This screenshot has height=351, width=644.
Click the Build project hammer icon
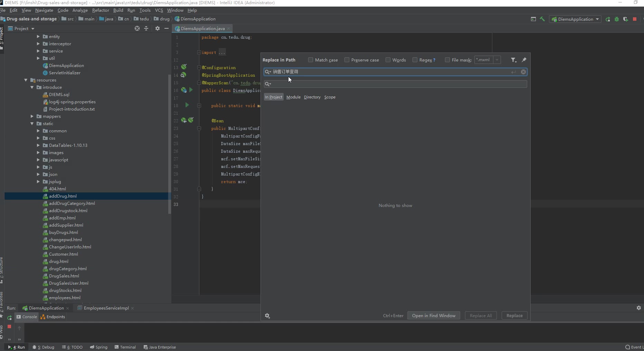coord(542,19)
